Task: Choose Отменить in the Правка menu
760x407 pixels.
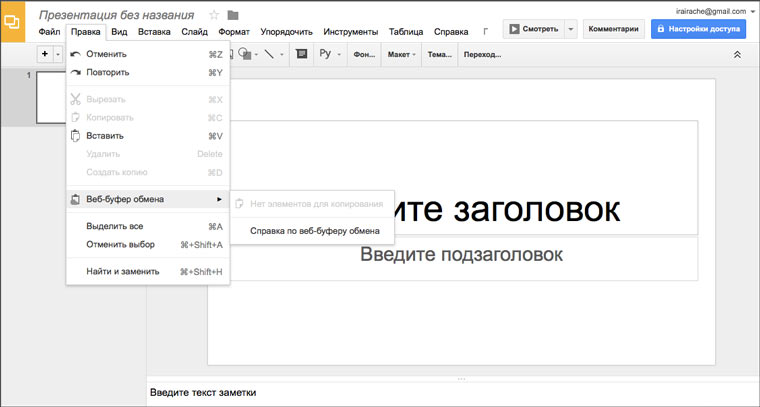Action: pyautogui.click(x=106, y=54)
